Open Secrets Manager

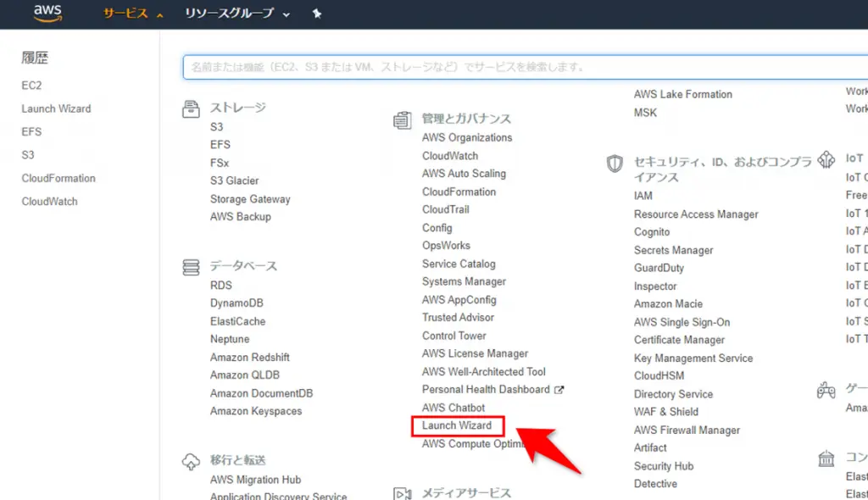click(673, 250)
